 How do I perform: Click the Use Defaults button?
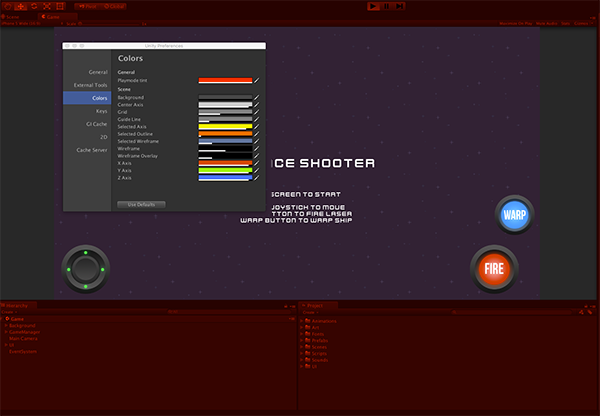click(141, 204)
